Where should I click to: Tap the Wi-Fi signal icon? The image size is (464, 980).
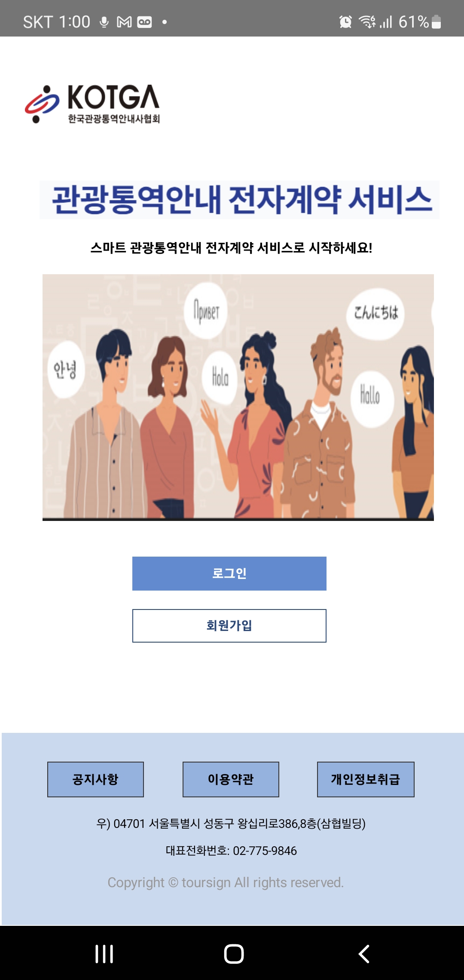[x=367, y=21]
